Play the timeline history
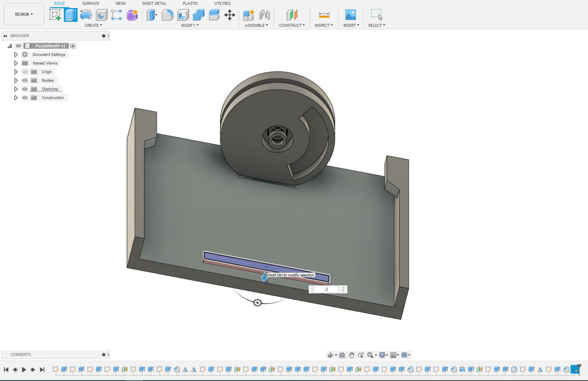Image resolution: width=588 pixels, height=381 pixels. (x=24, y=370)
